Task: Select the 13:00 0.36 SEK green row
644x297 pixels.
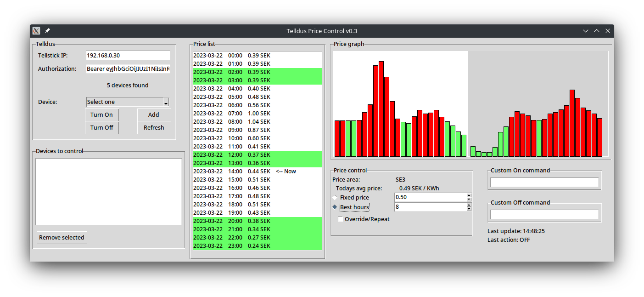Action: [x=258, y=163]
